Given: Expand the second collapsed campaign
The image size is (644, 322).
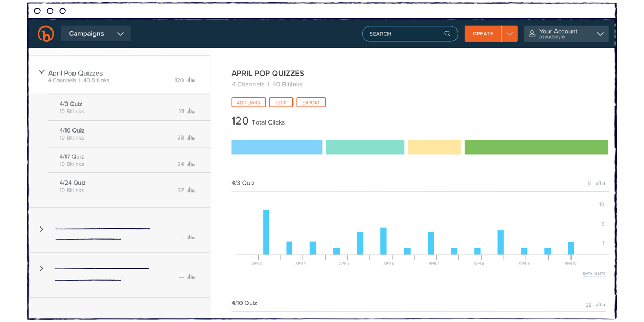Looking at the screenshot, I should [42, 268].
